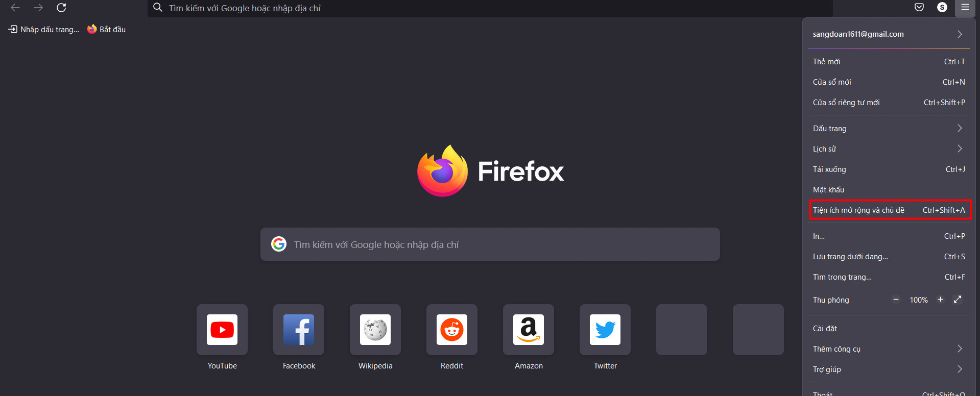Viewport: 980px width, 396px height.
Task: Open the Wikipedia shortcut tile
Action: tap(375, 330)
